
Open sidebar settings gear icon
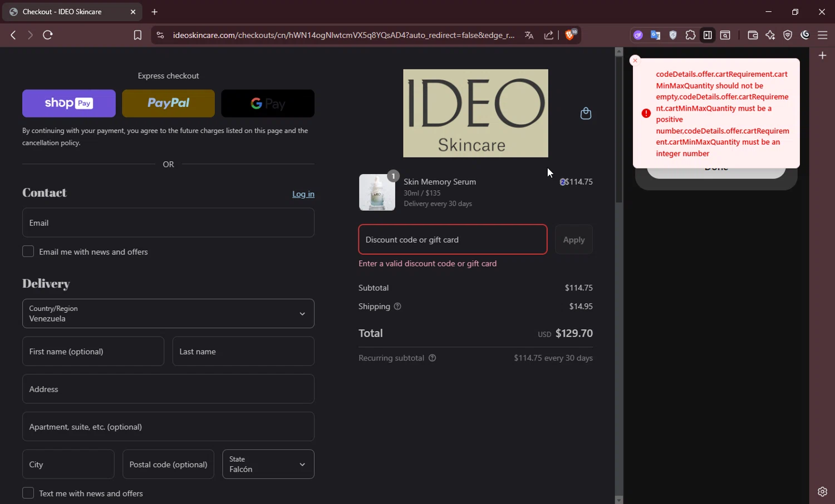pyautogui.click(x=822, y=492)
